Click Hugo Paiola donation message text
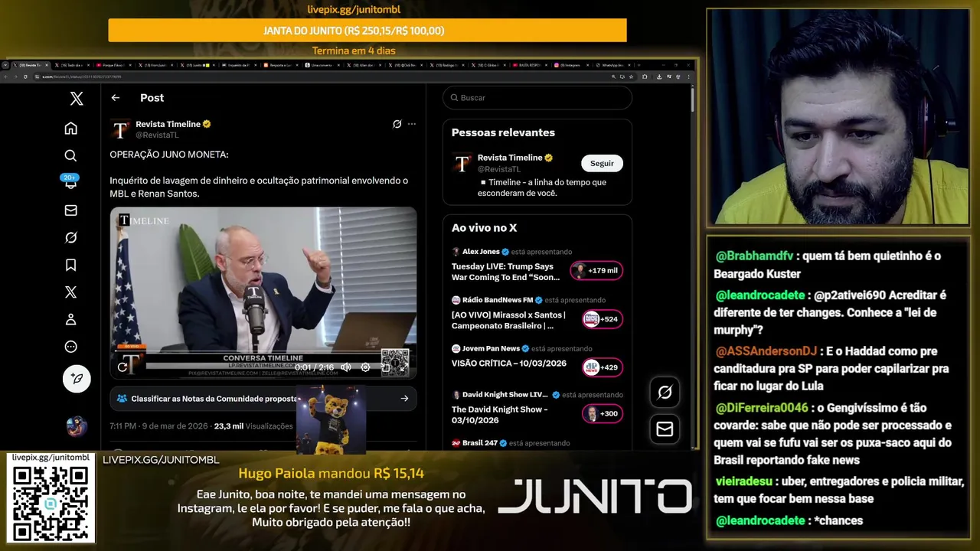The image size is (980, 551). [x=331, y=508]
